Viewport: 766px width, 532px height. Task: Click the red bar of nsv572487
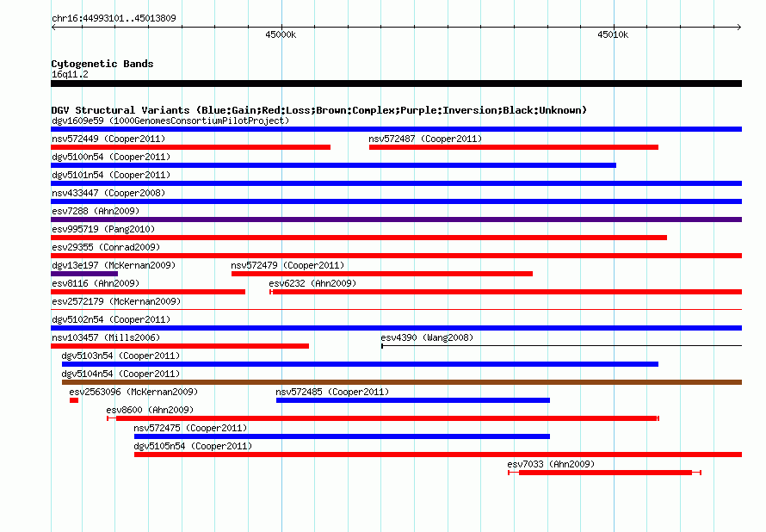tap(514, 147)
